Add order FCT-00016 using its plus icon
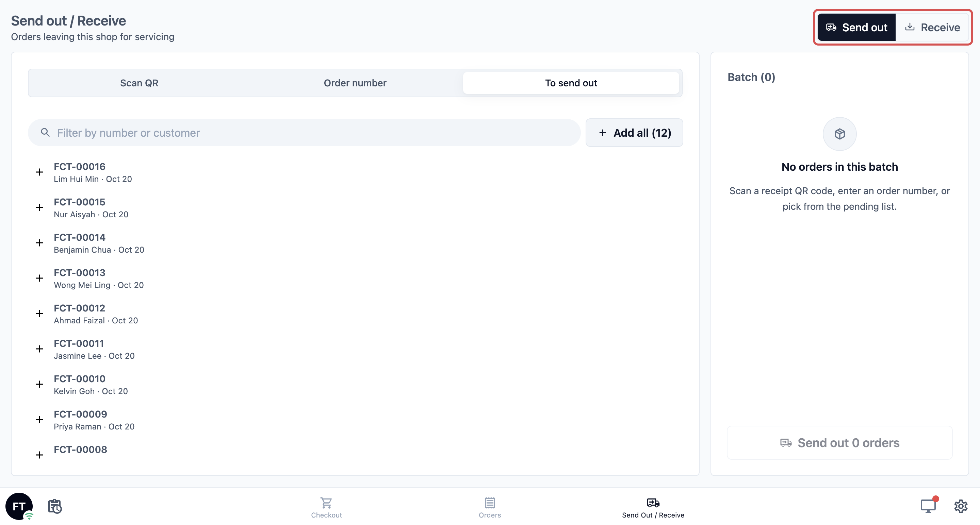Image resolution: width=980 pixels, height=525 pixels. (x=39, y=172)
